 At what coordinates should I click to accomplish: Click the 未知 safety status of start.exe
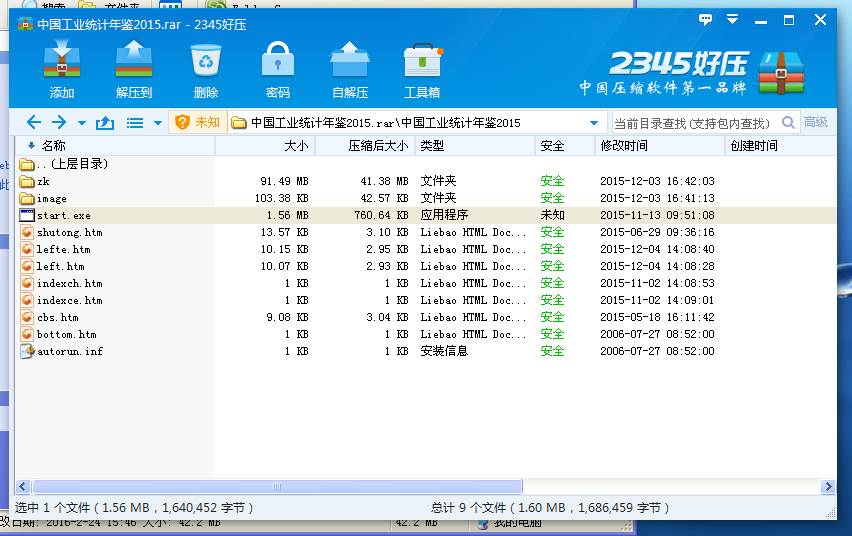pos(552,215)
